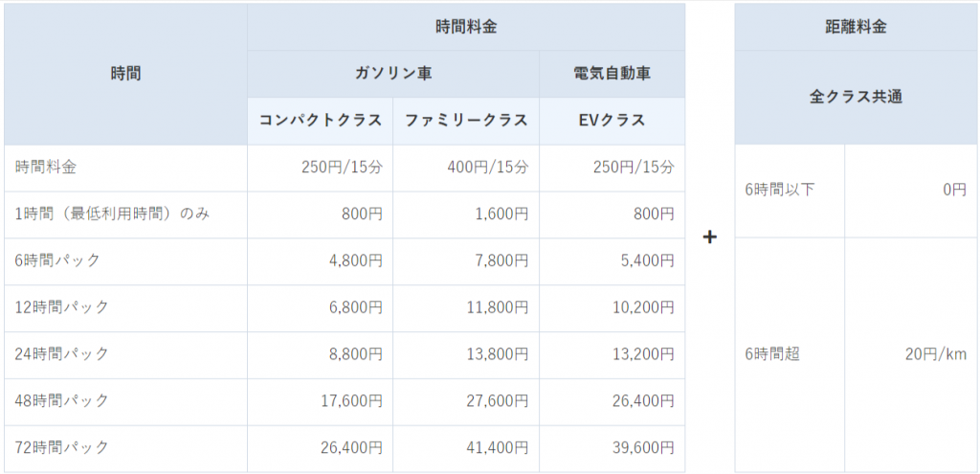Click the plus sign between tables
Screen dimensions: 980x474
click(x=710, y=237)
